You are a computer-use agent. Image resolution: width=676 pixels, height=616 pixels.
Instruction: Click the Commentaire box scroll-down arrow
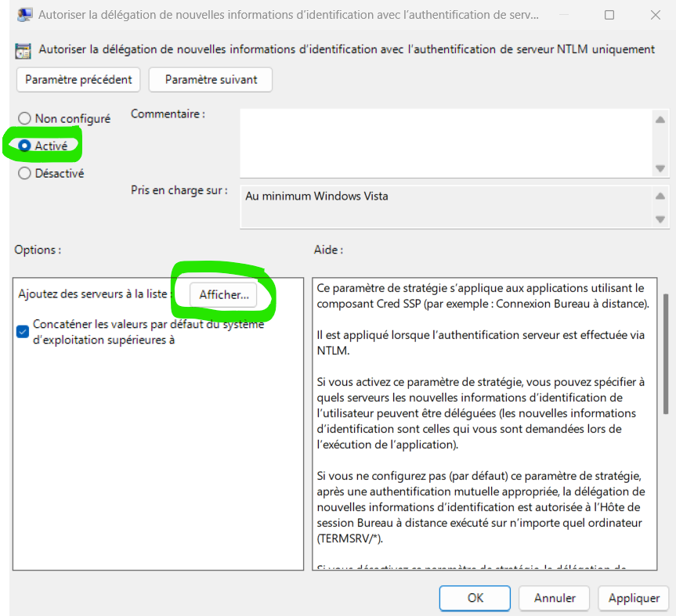point(660,168)
